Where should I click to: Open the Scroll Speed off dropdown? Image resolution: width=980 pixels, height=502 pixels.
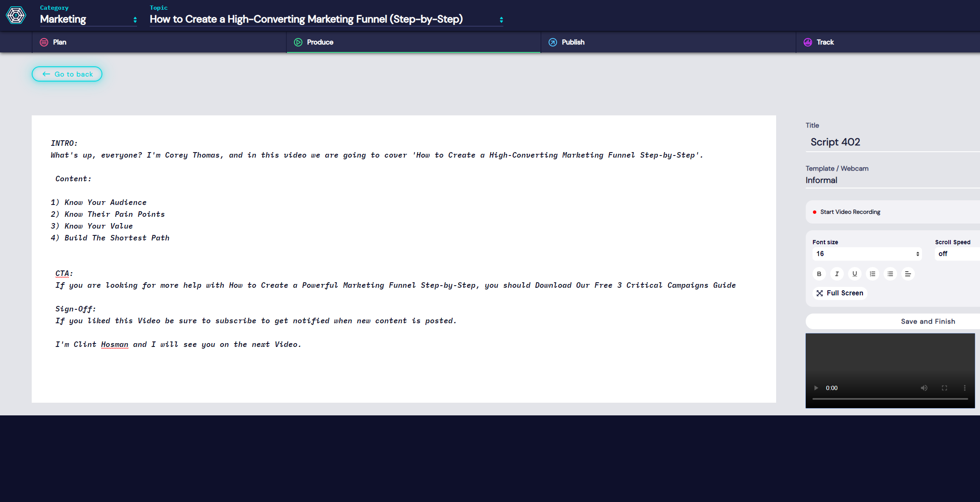pyautogui.click(x=957, y=254)
